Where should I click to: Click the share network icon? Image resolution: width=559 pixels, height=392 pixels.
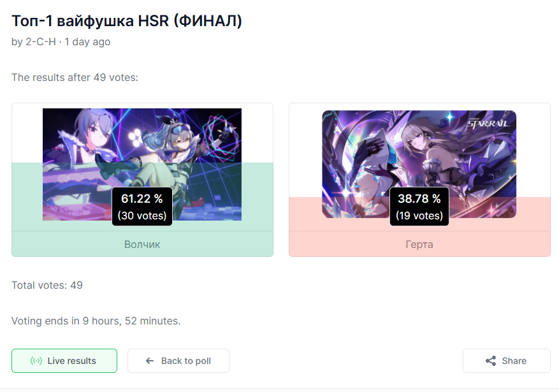click(491, 361)
